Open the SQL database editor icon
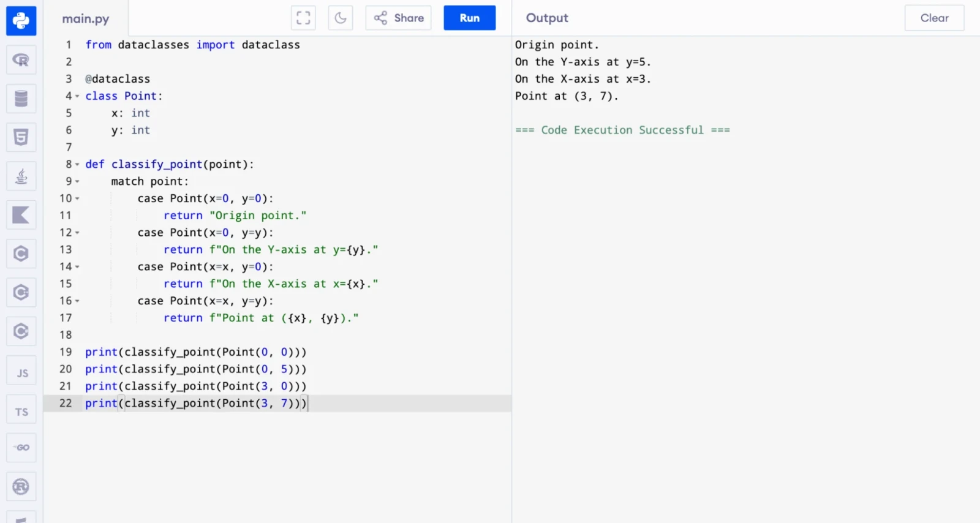980x523 pixels. pyautogui.click(x=21, y=99)
